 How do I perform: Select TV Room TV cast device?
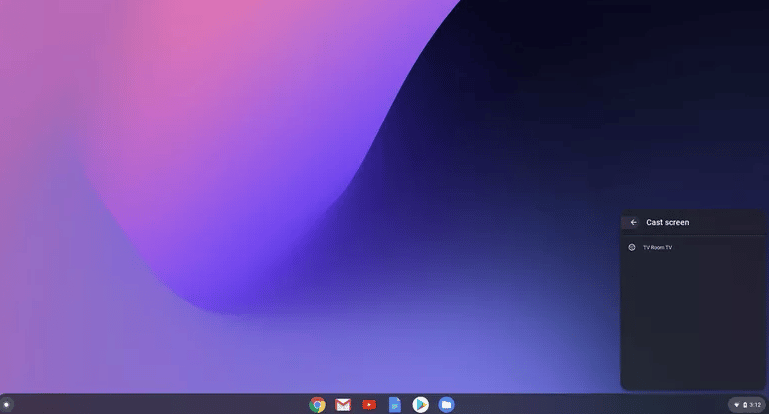pos(693,247)
